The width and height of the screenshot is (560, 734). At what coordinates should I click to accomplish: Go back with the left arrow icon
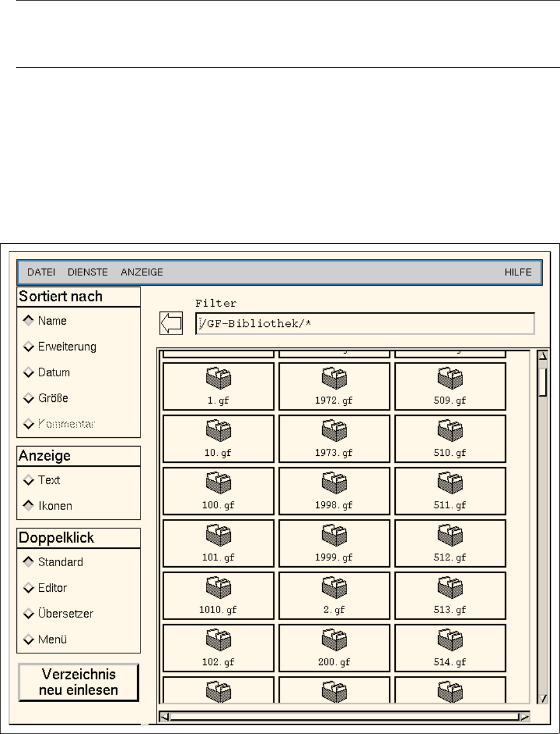pyautogui.click(x=171, y=323)
